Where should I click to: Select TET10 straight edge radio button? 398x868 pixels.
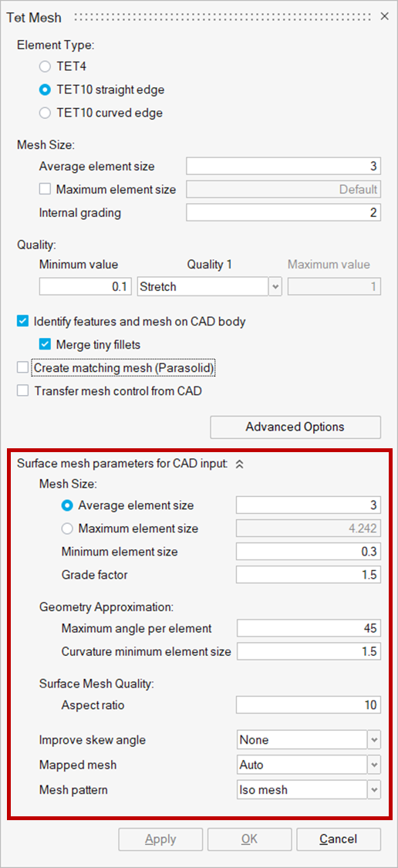(x=45, y=90)
